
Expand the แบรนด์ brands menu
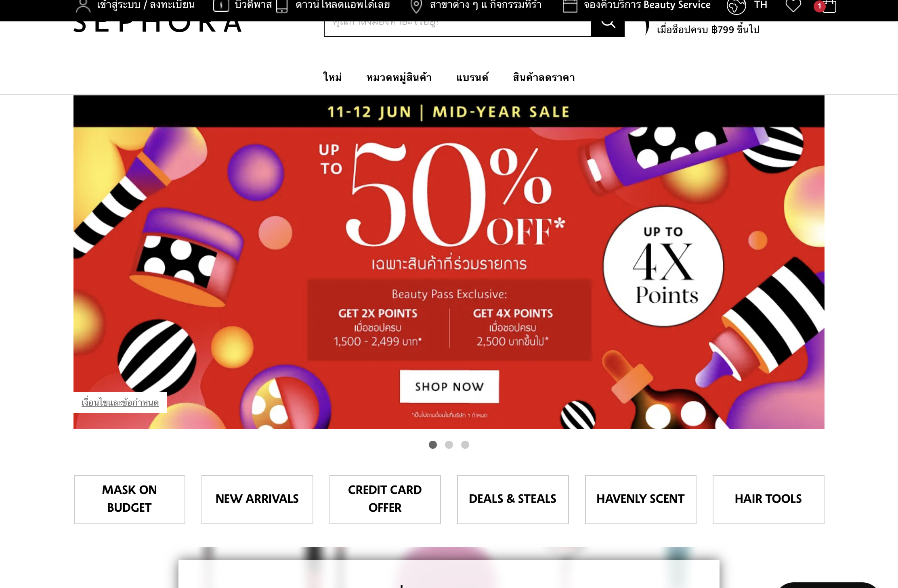coord(472,77)
